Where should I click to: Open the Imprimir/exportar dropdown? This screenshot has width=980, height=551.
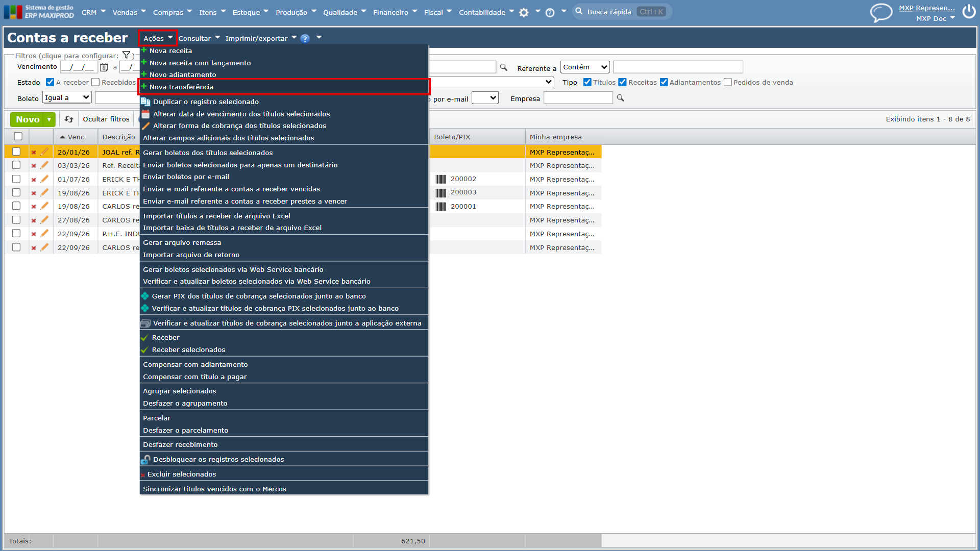(x=261, y=38)
